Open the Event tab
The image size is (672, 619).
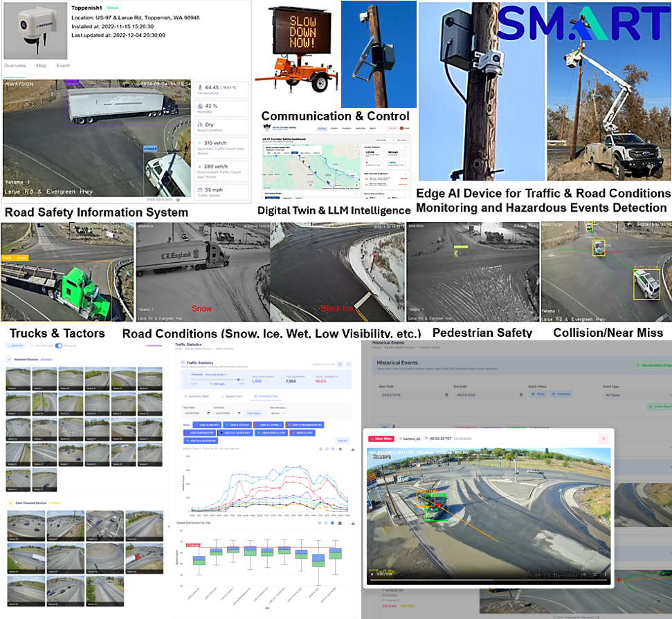[x=63, y=66]
